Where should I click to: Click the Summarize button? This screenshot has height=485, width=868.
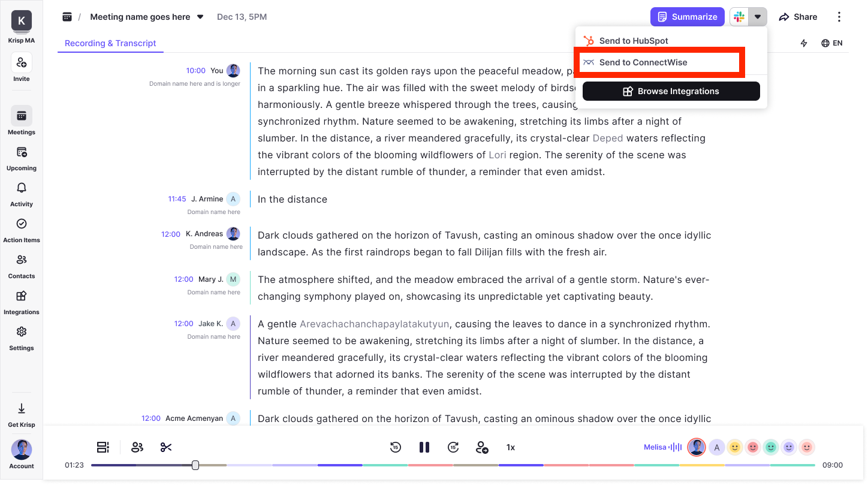(x=687, y=17)
